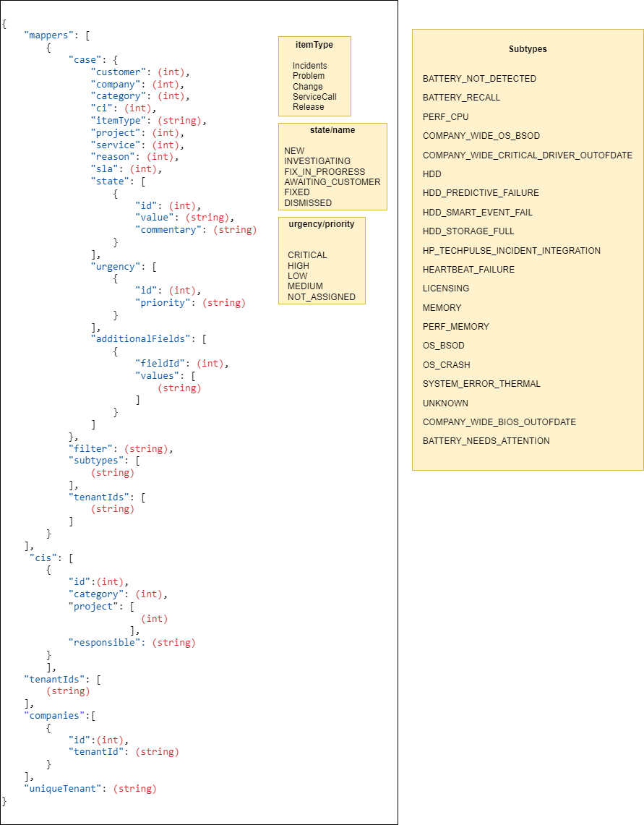Select NOT_ASSIGNED priority
This screenshot has width=644, height=825.
pyautogui.click(x=322, y=297)
